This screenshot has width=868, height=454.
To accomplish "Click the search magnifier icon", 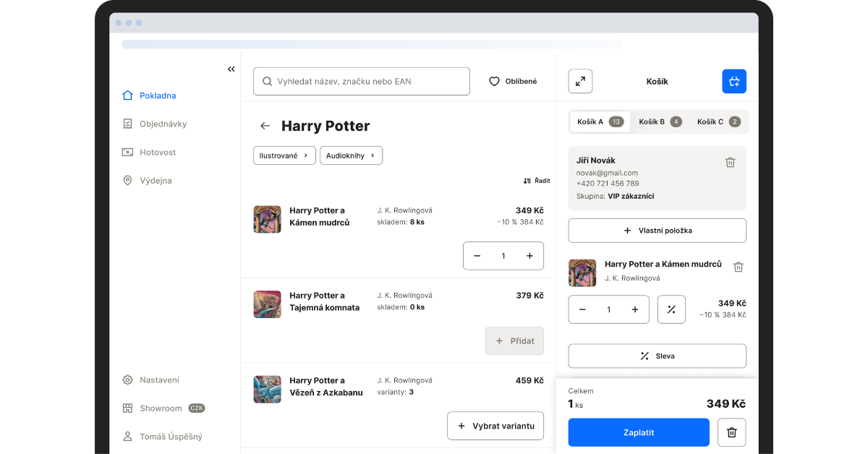I will [268, 82].
